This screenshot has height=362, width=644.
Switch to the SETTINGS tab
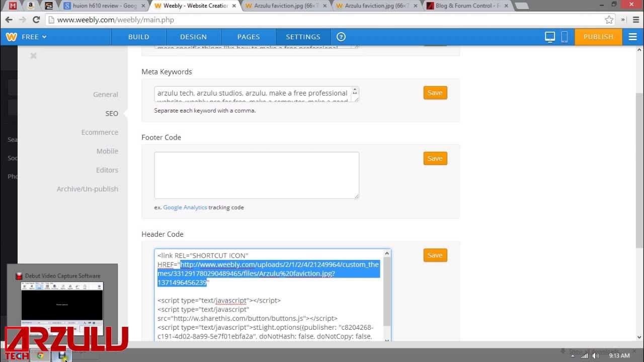click(303, 36)
